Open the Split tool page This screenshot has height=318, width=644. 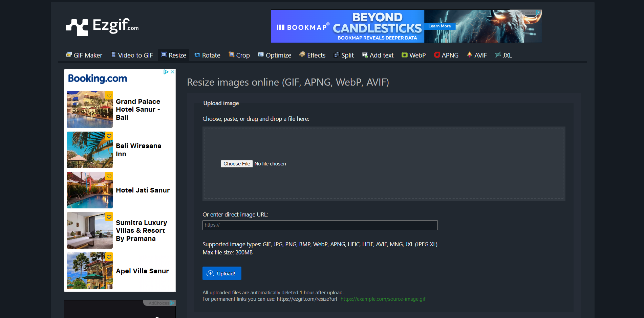tap(344, 55)
